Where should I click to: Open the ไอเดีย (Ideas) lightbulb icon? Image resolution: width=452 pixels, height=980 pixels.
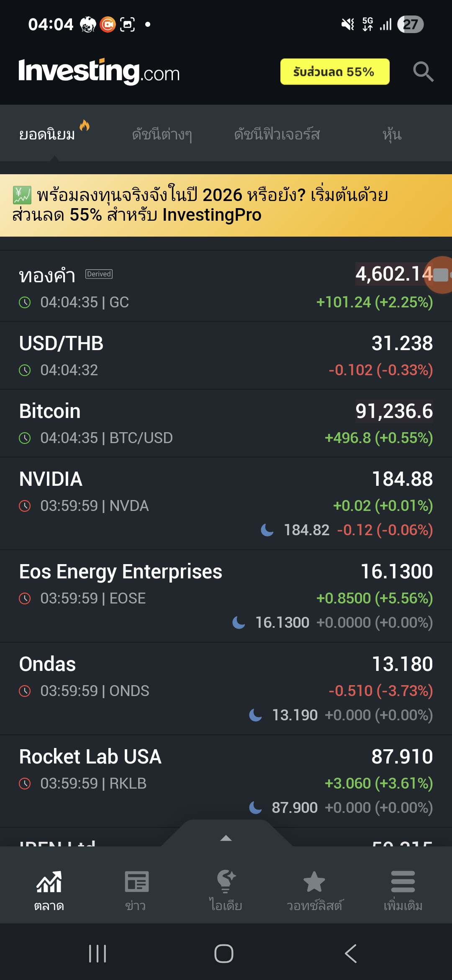pos(226,882)
